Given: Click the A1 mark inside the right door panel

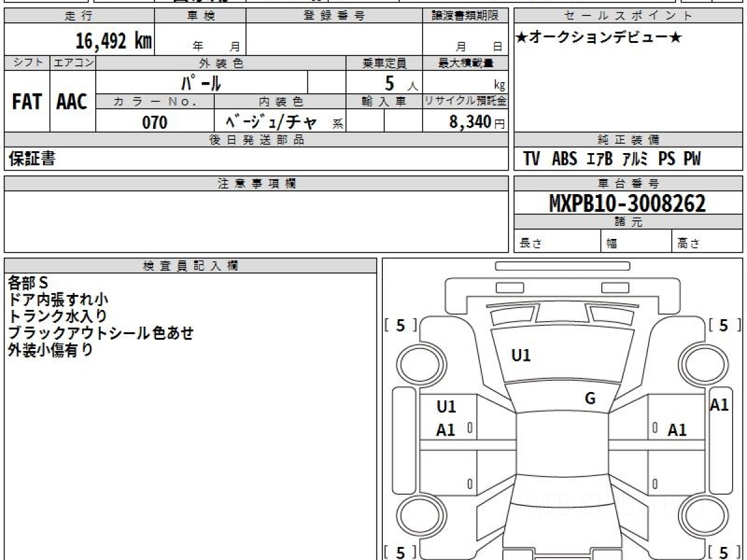Looking at the screenshot, I should [x=677, y=430].
